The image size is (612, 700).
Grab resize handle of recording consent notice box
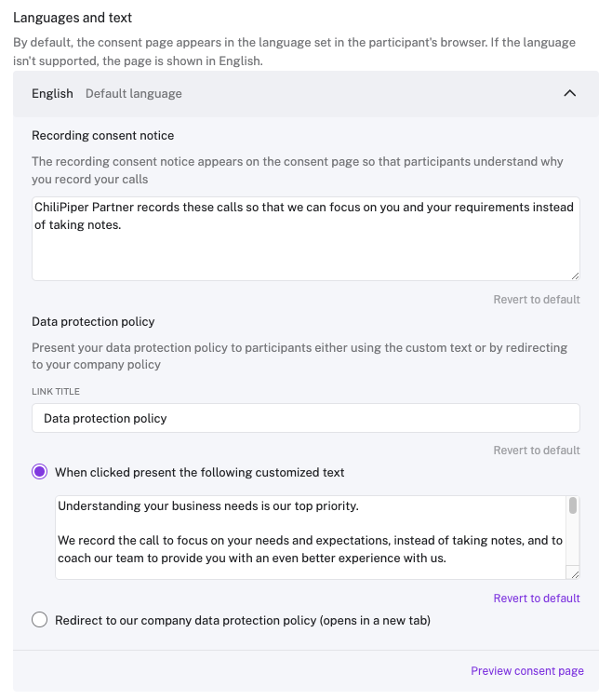575,276
